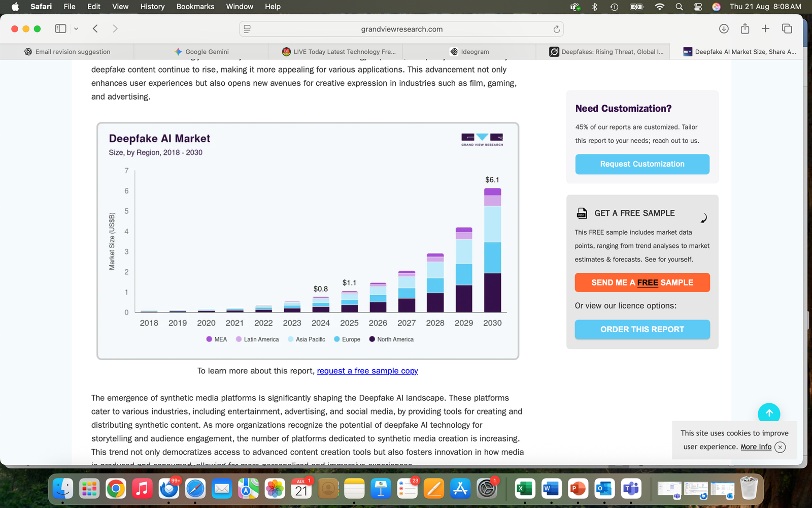The image size is (812, 508).
Task: Open the Downloads icon in Safari toolbar
Action: pyautogui.click(x=724, y=29)
